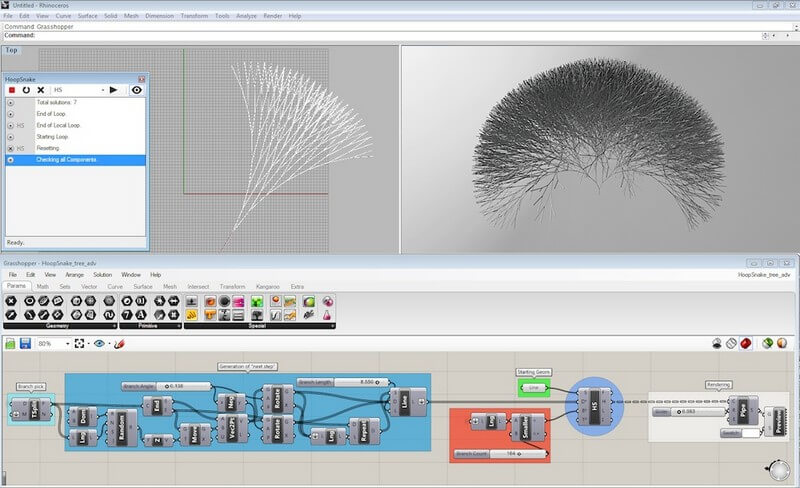Click the red stop button in HoopSnake
The width and height of the screenshot is (800, 488).
[x=12, y=90]
